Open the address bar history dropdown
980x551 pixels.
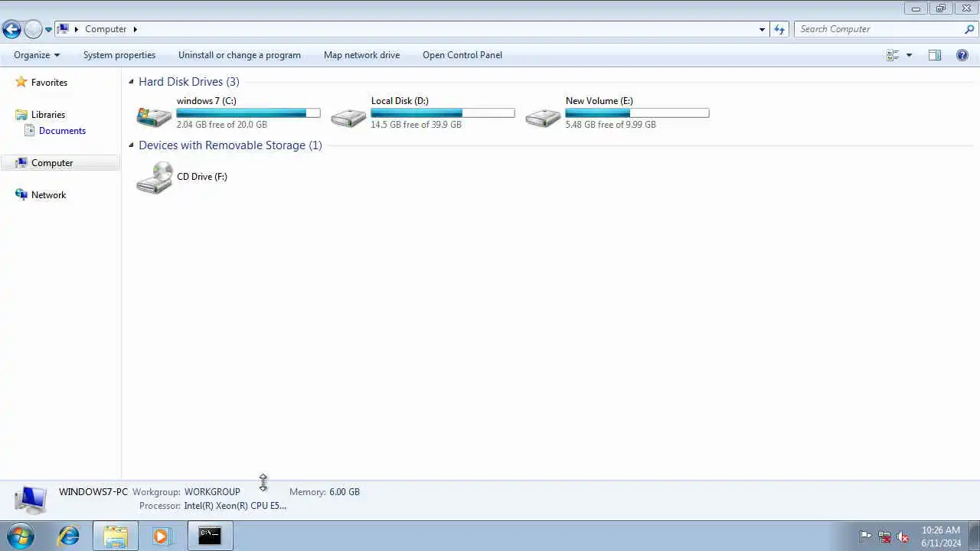762,29
